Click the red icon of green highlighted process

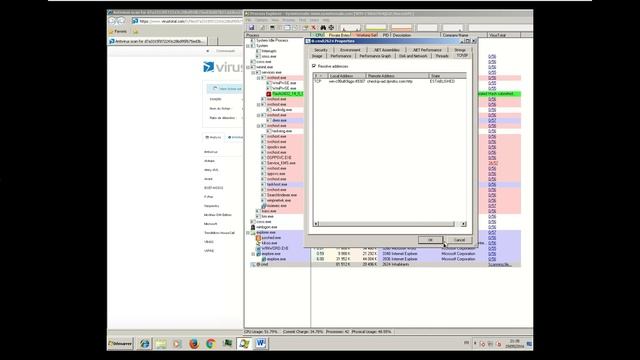(x=269, y=94)
